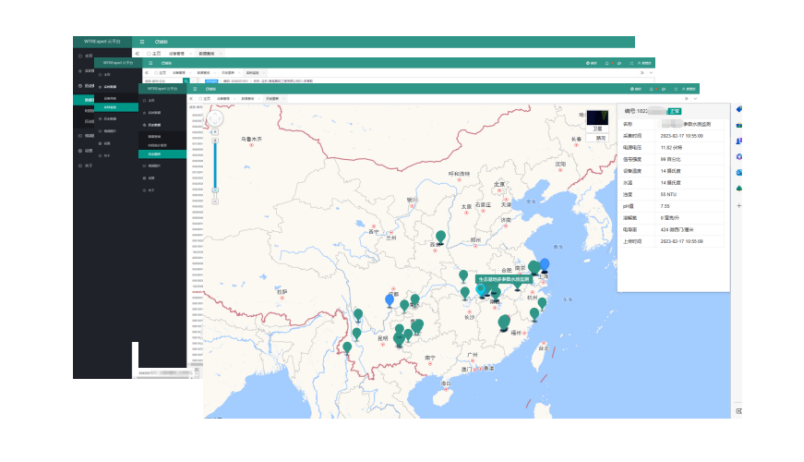This screenshot has height=462, width=804.
Task: Click the tab-scroll forward arrows in the front window
Action: coord(687,98)
